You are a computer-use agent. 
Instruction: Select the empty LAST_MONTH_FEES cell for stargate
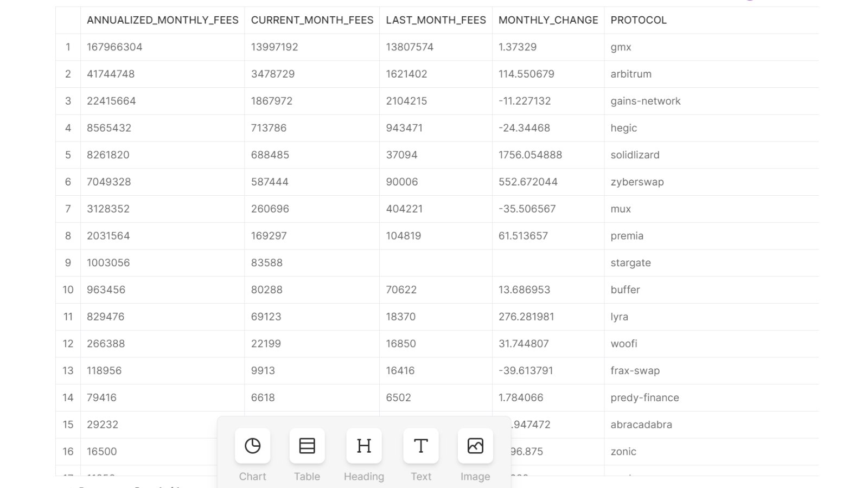[x=436, y=263]
